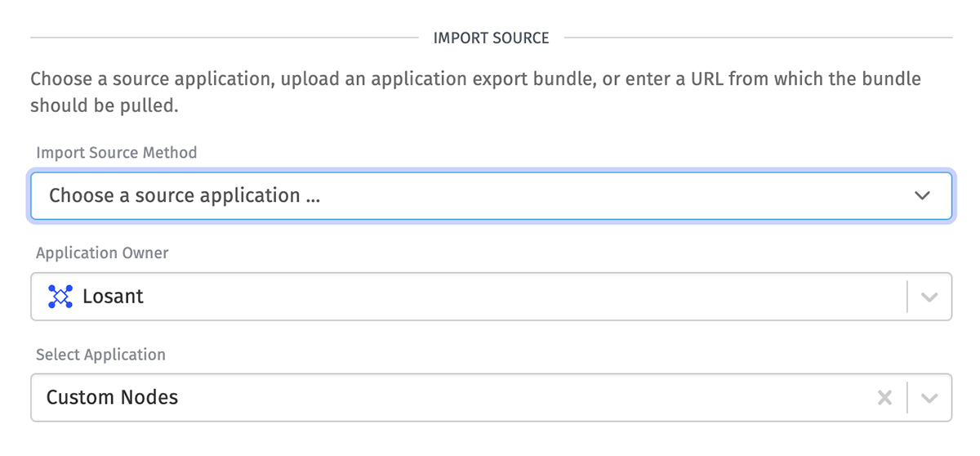The width and height of the screenshot is (980, 456).
Task: Open the Import Source Method dropdown
Action: pyautogui.click(x=491, y=195)
